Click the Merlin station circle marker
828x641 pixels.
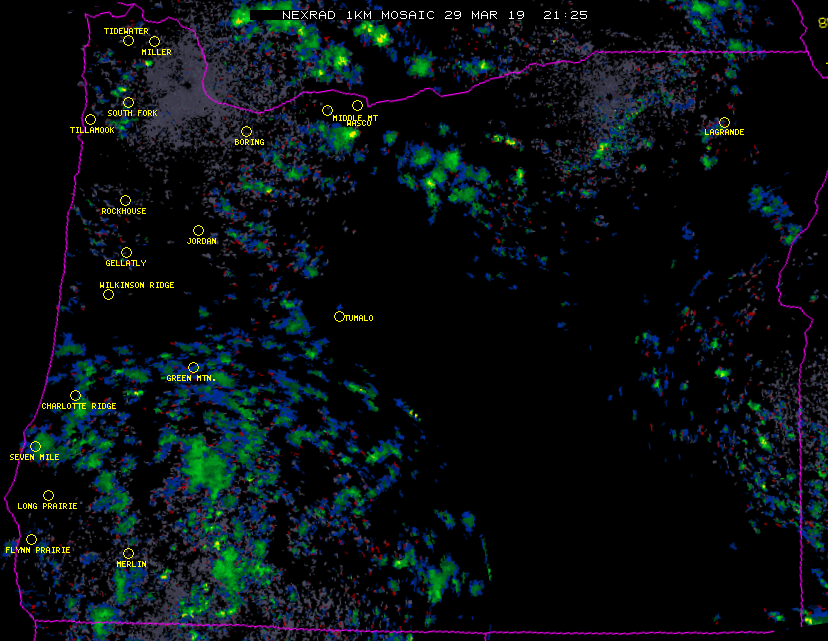[x=128, y=554]
